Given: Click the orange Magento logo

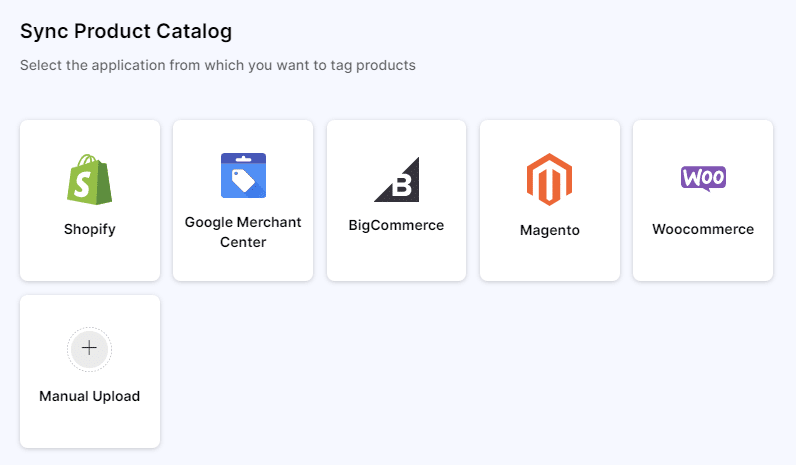Looking at the screenshot, I should pos(549,181).
